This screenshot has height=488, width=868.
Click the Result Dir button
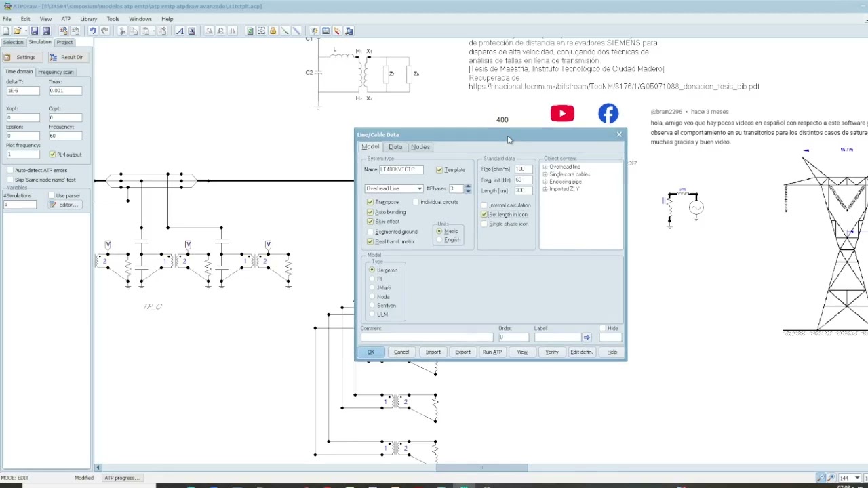coord(67,57)
